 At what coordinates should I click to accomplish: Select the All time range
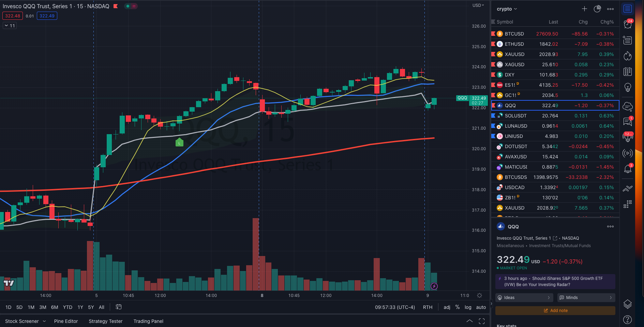click(102, 307)
